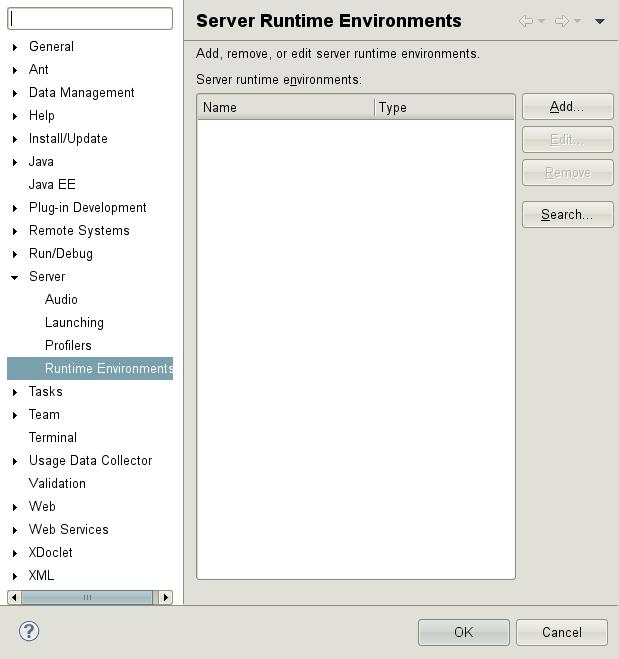This screenshot has width=619, height=659.
Task: Select Profilers under Server
Action: coord(68,346)
